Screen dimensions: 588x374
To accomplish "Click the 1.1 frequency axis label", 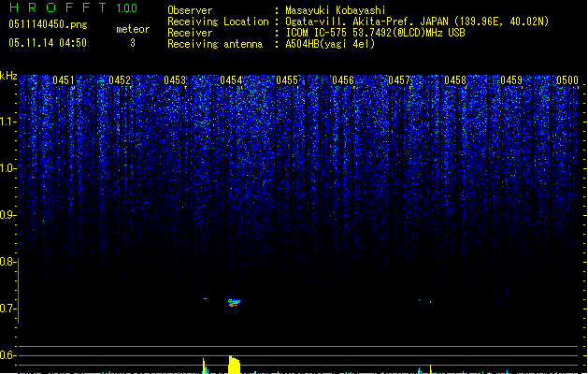I will click(x=7, y=122).
